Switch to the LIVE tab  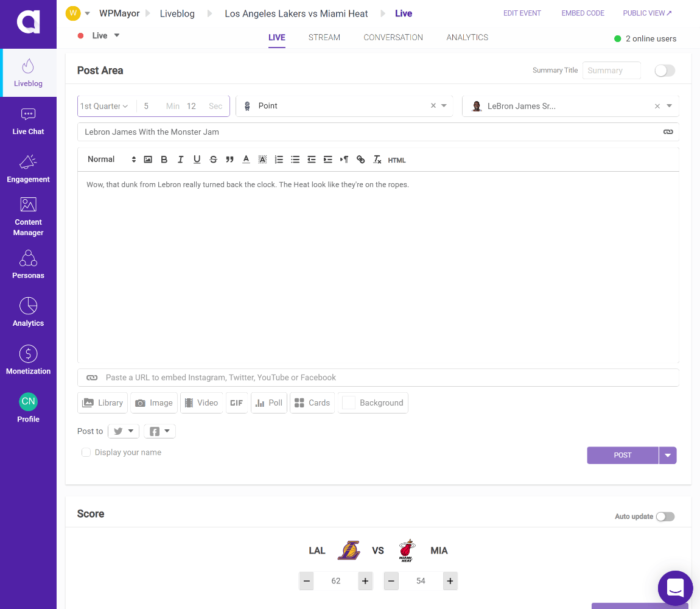(277, 38)
